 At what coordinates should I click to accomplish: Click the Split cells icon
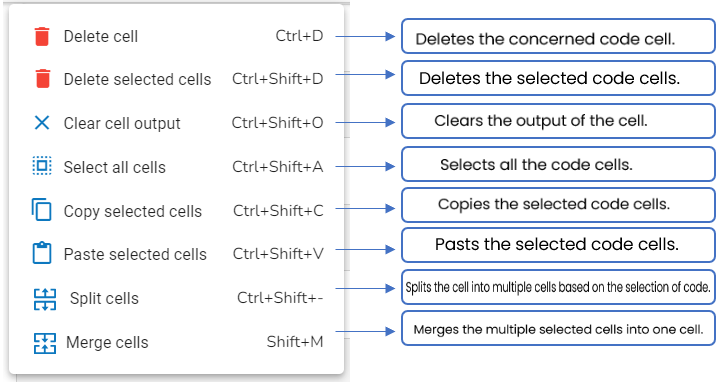tap(45, 299)
